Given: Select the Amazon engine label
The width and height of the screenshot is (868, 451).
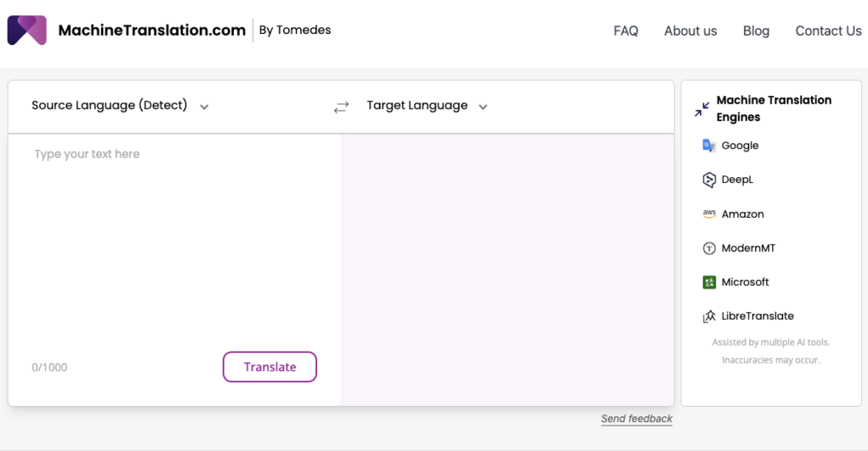Looking at the screenshot, I should 743,214.
